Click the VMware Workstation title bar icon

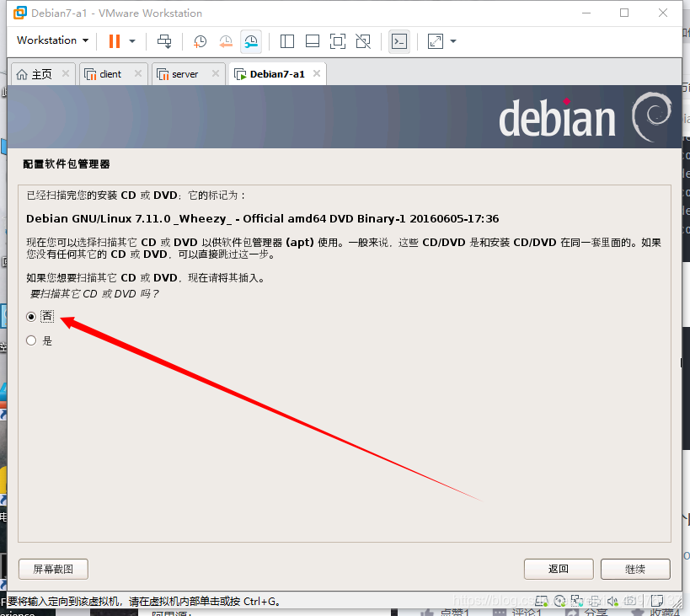pos(20,13)
